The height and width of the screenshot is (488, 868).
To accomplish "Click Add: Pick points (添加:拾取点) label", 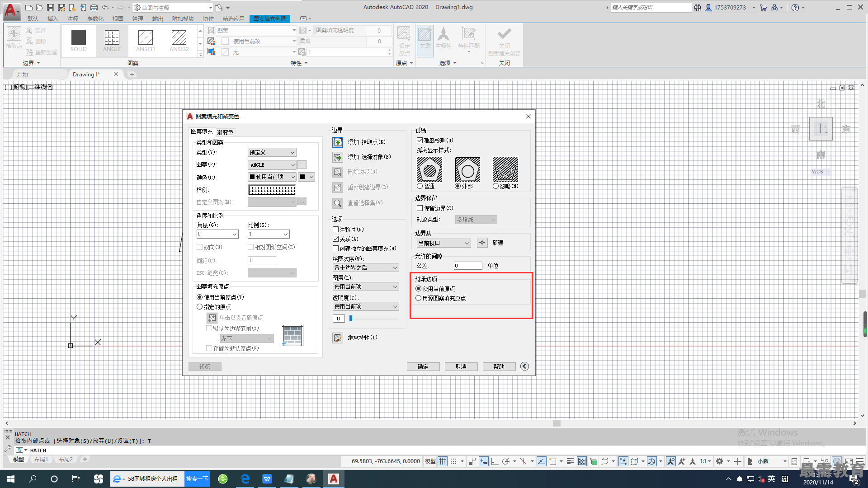I will 367,142.
